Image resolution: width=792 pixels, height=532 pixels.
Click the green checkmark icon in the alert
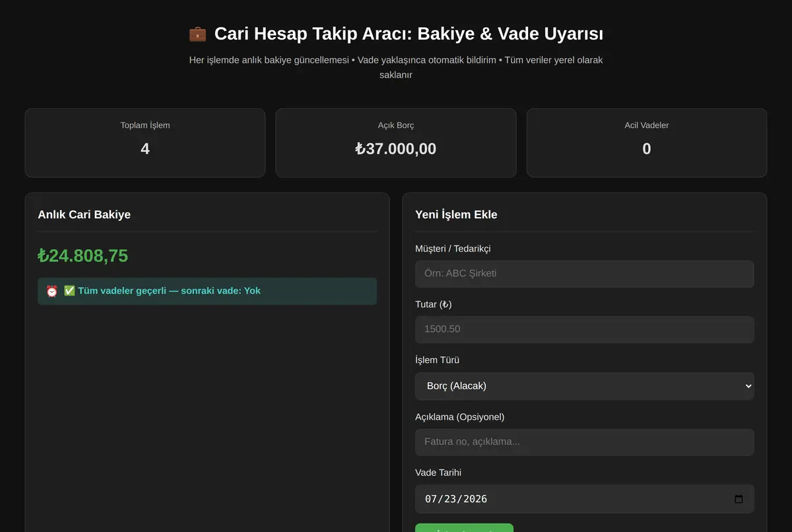coord(69,291)
